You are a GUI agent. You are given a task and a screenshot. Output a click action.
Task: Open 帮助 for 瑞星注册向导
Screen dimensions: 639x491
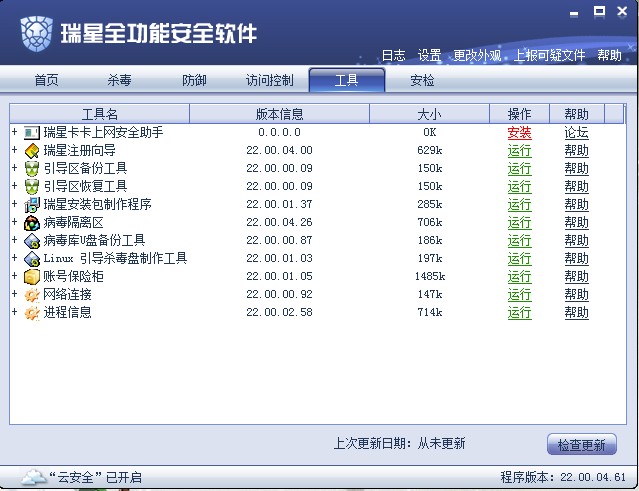pos(577,151)
